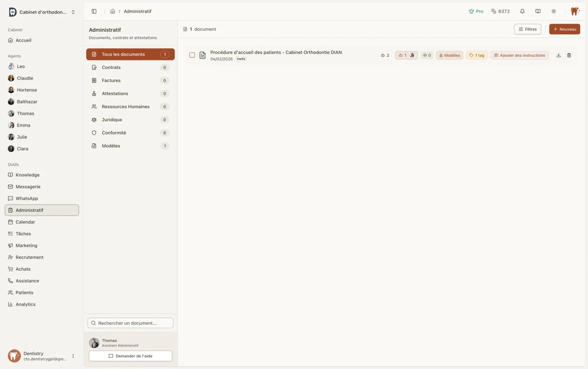Delete the document with the trash icon
The height and width of the screenshot is (369, 588).
click(x=569, y=56)
